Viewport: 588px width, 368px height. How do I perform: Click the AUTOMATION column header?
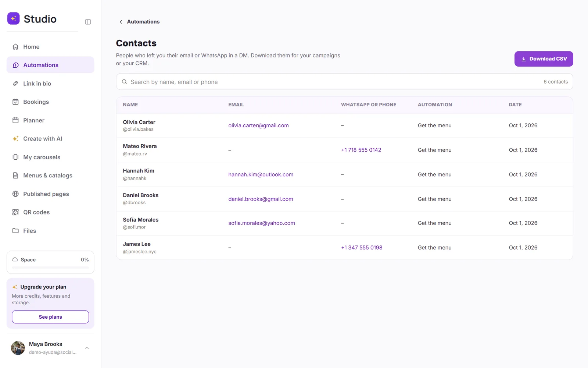(435, 105)
